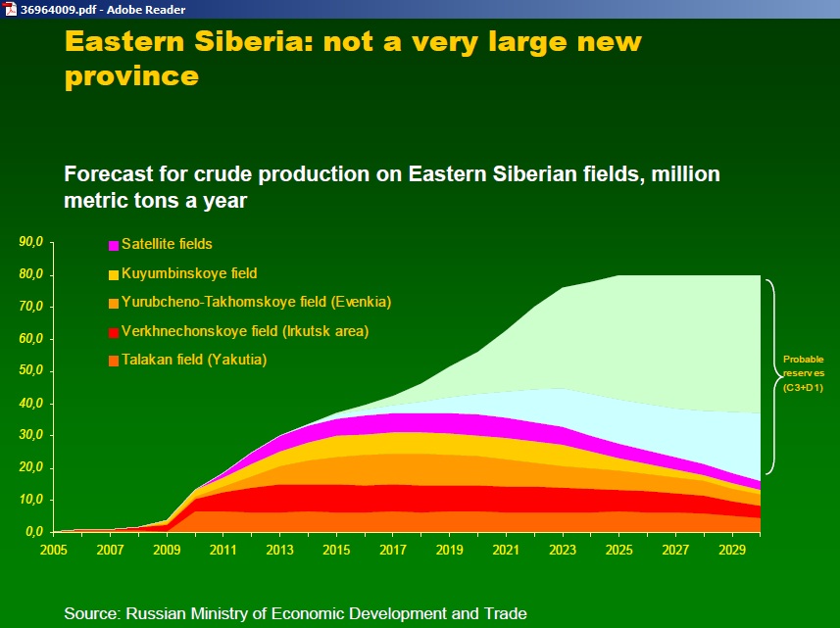Click the window title "36964009.pdf - Adobe Reader"
Image resolution: width=840 pixels, height=628 pixels.
103,10
